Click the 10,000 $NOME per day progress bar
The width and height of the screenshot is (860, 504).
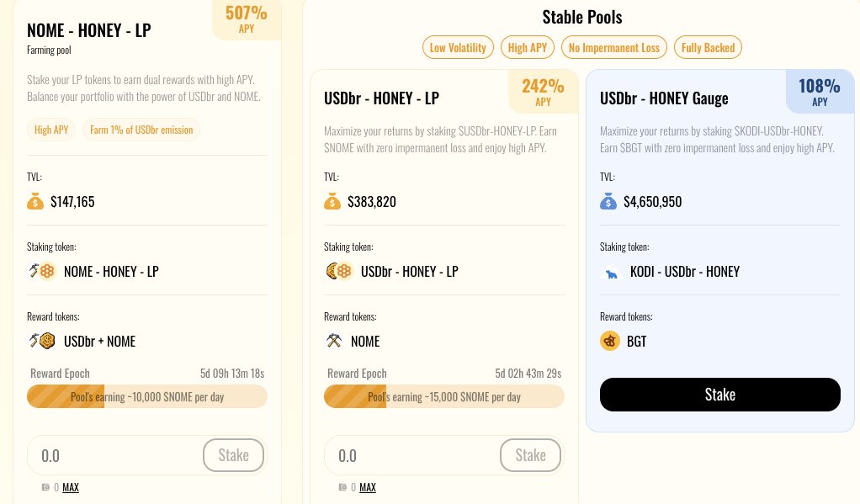147,396
